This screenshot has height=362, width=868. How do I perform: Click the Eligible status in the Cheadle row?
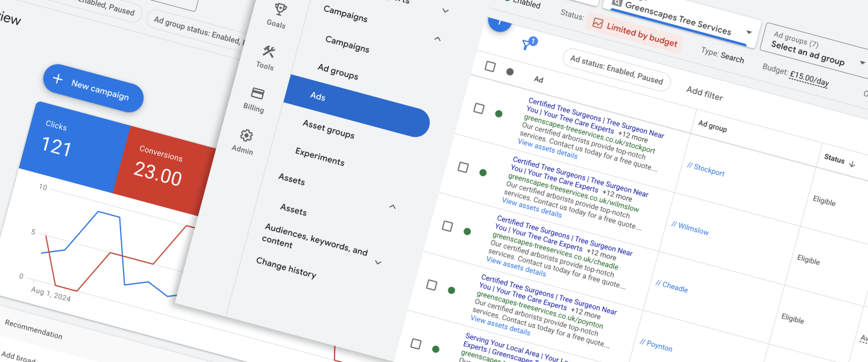coord(793,318)
